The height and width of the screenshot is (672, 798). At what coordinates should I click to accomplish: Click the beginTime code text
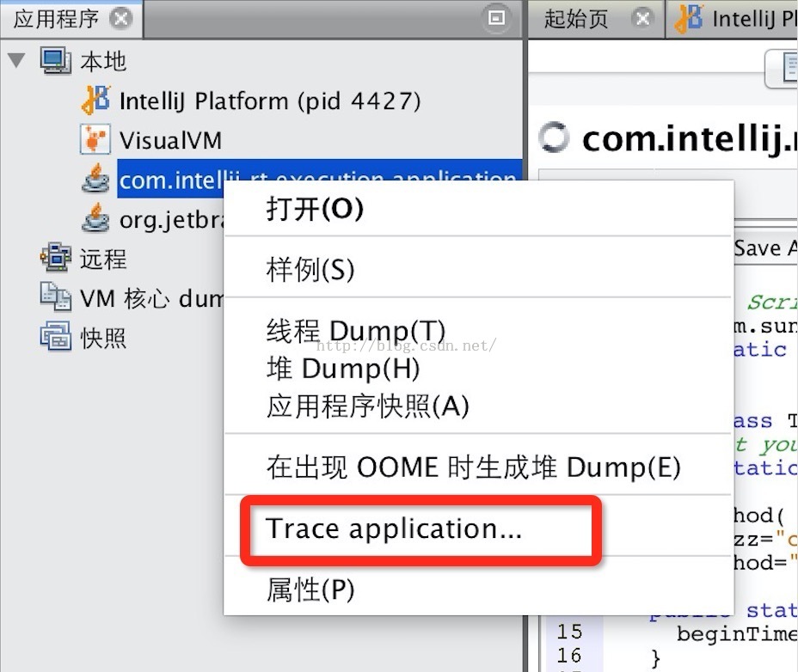click(737, 634)
